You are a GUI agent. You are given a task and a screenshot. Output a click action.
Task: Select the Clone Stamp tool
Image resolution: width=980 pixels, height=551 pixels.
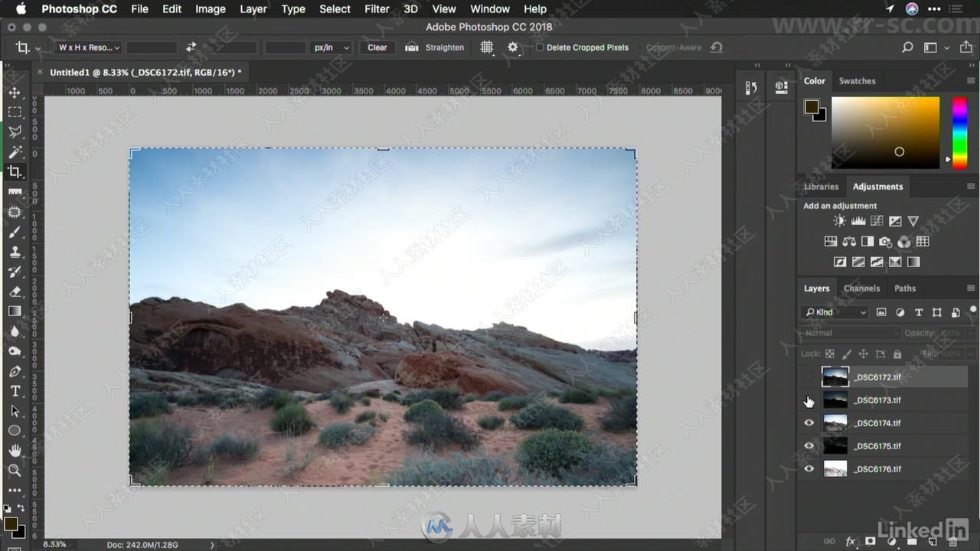[x=15, y=252]
